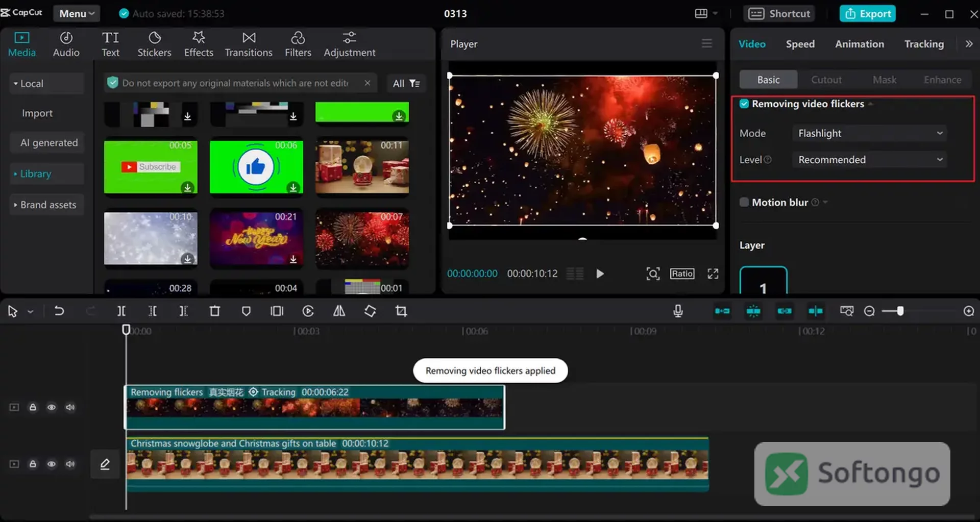Select the Mirror flip icon
Screen dimensions: 980x522
pos(339,311)
